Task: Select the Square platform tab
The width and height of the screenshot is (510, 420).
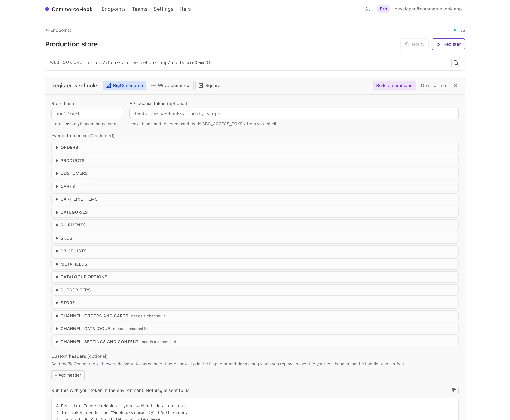Action: pos(209,85)
